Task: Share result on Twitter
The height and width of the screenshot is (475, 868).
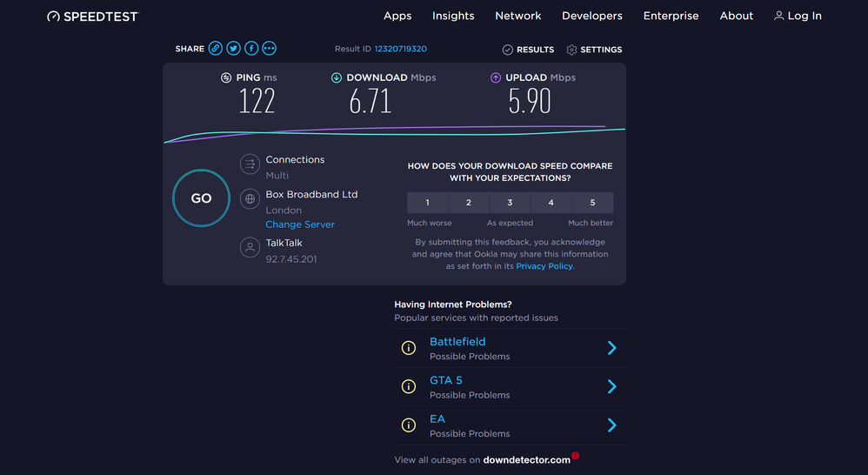Action: 233,49
